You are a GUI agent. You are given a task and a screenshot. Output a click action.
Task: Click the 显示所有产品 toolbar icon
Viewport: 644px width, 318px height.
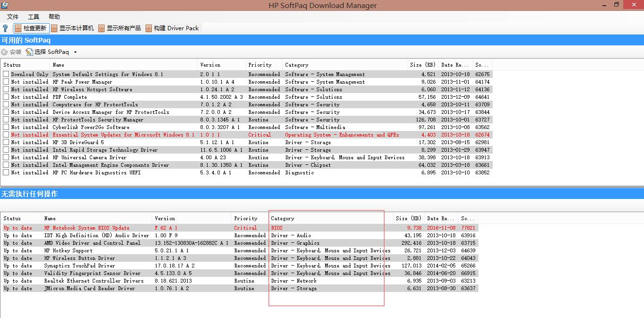tap(102, 28)
